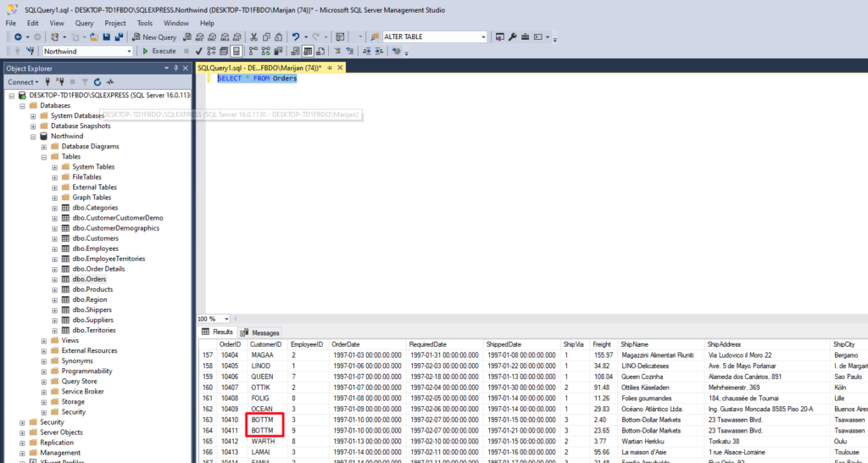The image size is (868, 463).
Task: Toggle Results to File mode
Action: (320, 51)
